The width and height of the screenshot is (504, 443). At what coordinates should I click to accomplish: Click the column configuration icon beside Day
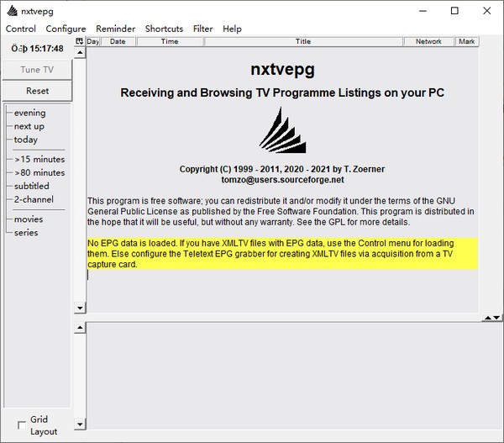click(x=80, y=41)
